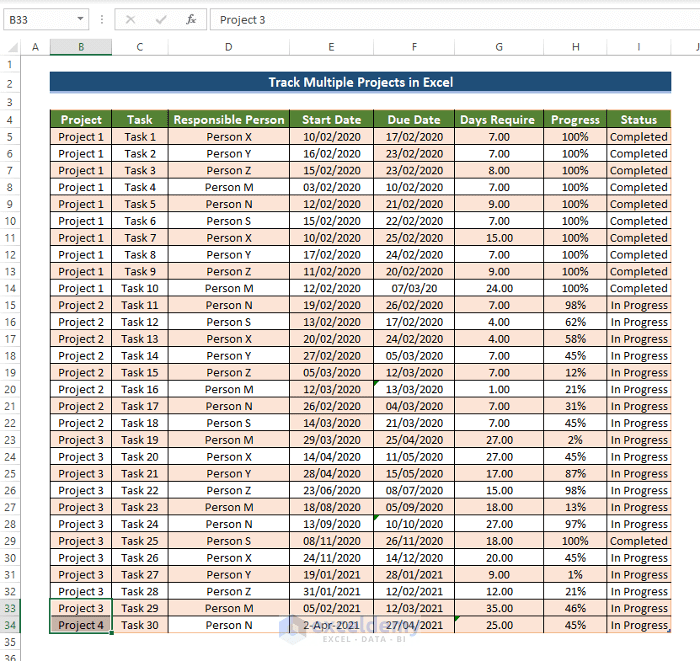Select the '46%' progress cell
Image resolution: width=700 pixels, height=661 pixels.
pos(575,608)
